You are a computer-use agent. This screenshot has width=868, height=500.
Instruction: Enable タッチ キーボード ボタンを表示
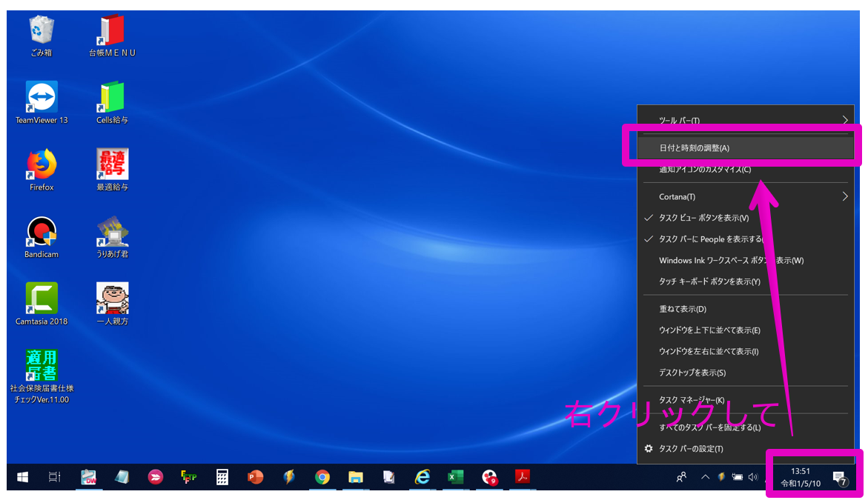[x=745, y=281]
